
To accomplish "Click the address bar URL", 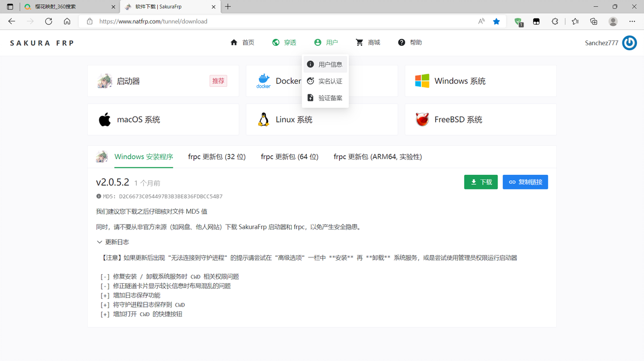I will click(153, 22).
